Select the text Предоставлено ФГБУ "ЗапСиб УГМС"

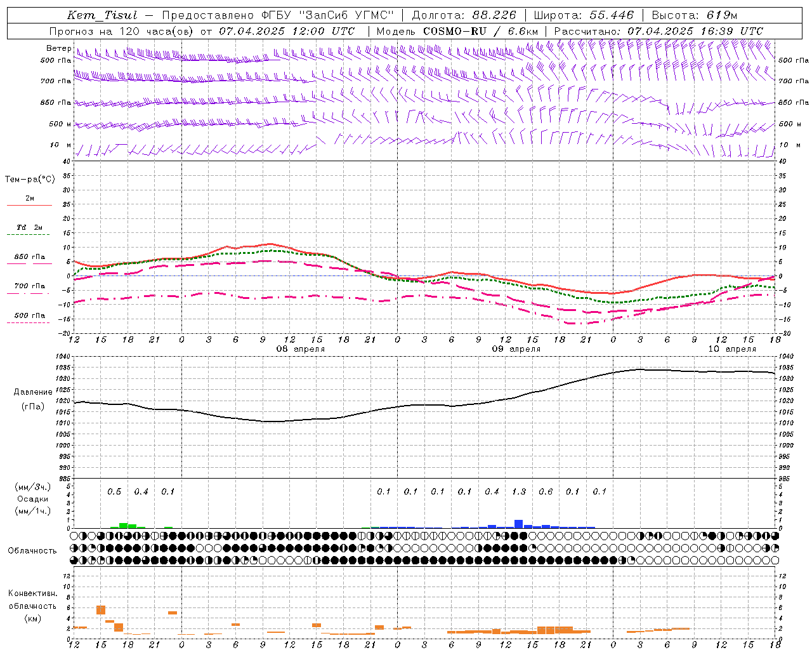click(278, 15)
